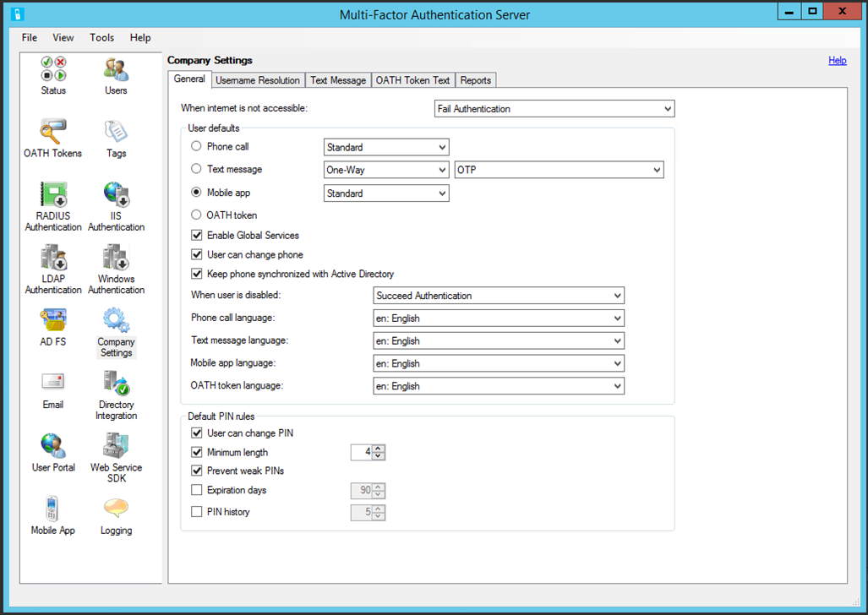Select the Users icon
The height and width of the screenshot is (615, 868).
click(x=115, y=72)
